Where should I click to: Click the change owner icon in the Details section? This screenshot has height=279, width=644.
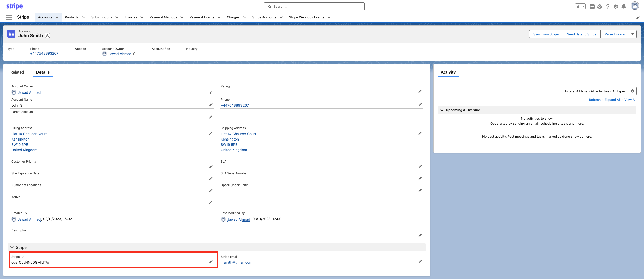[211, 93]
